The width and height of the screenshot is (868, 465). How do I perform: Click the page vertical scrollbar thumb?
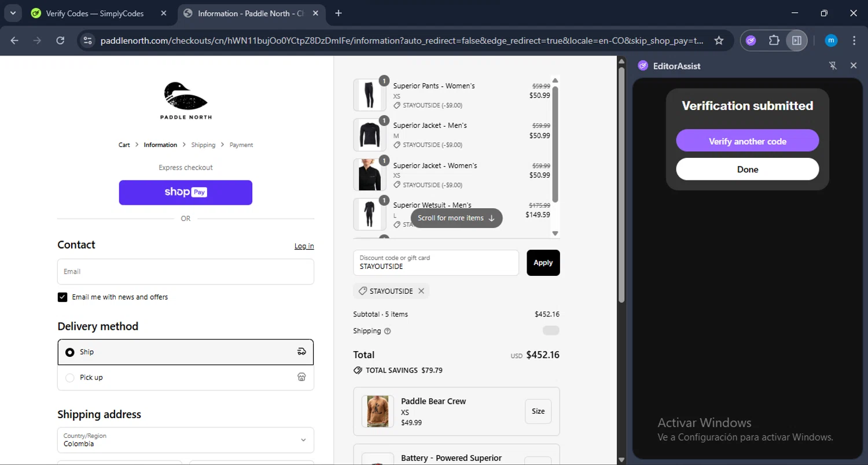pos(622,185)
